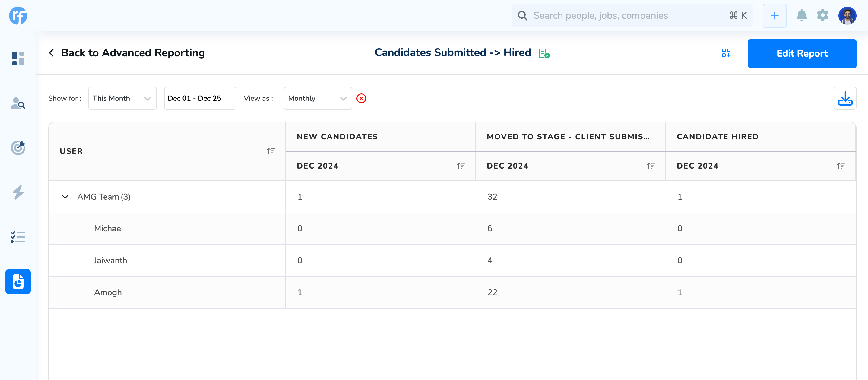Click the search people, jobs, companies field
This screenshot has width=868, height=380.
coord(627,15)
